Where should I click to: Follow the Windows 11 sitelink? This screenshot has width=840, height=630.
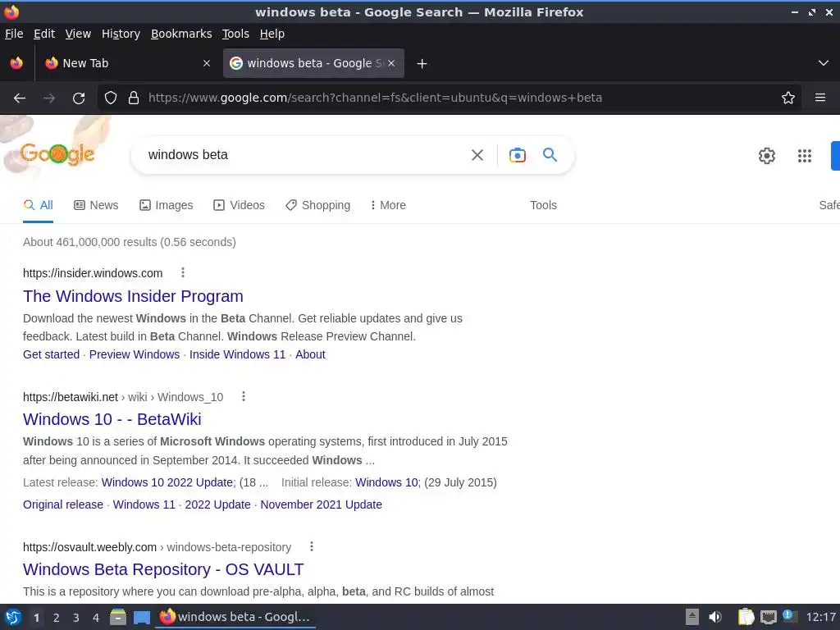144,504
